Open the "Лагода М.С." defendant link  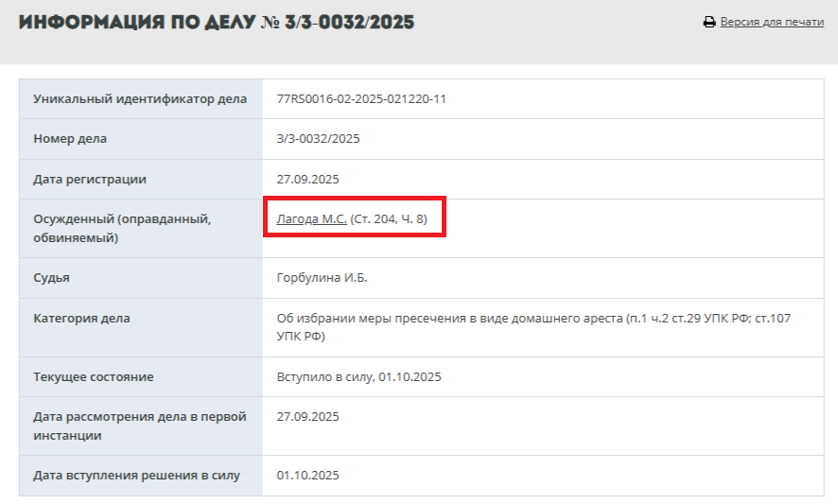click(311, 219)
